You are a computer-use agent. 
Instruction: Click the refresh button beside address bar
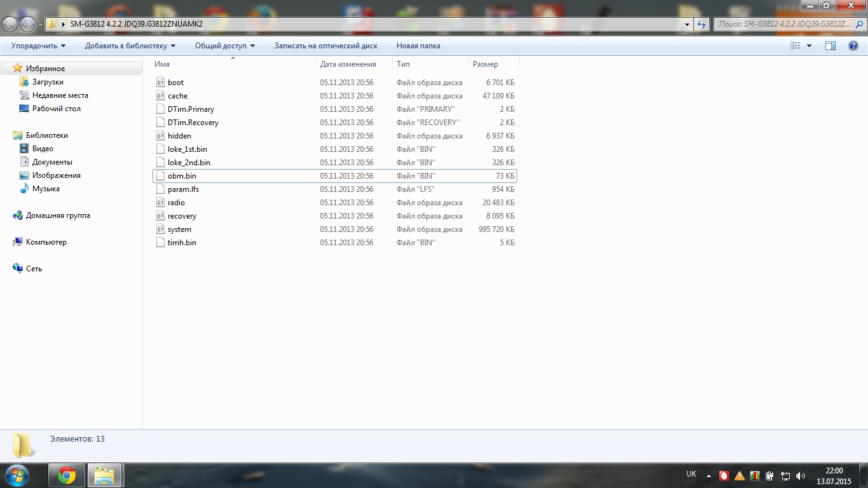click(x=702, y=24)
